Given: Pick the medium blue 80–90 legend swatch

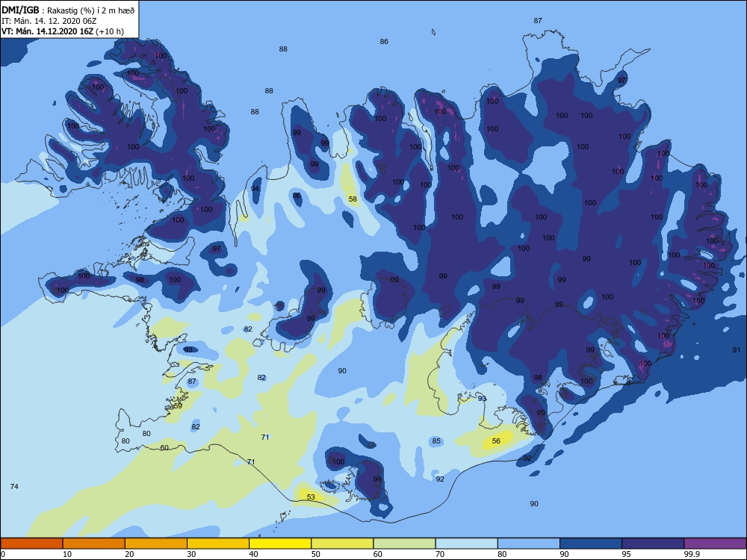Looking at the screenshot, I should click(x=529, y=544).
